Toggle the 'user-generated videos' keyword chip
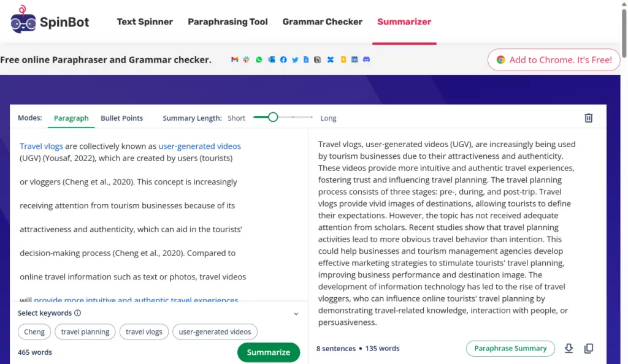 point(215,332)
